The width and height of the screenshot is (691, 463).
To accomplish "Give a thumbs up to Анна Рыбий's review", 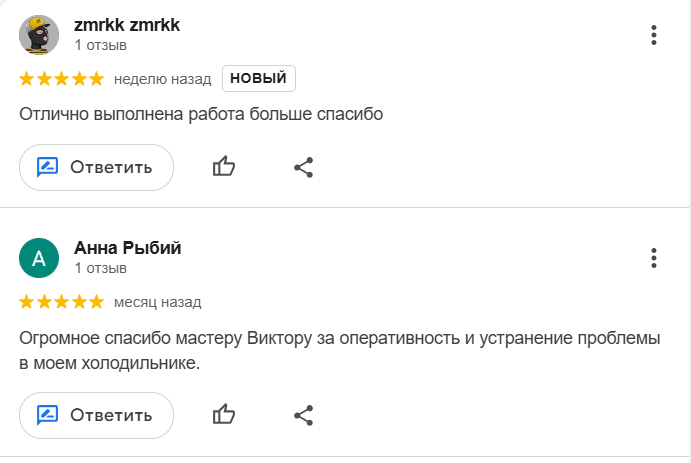I will (x=224, y=414).
